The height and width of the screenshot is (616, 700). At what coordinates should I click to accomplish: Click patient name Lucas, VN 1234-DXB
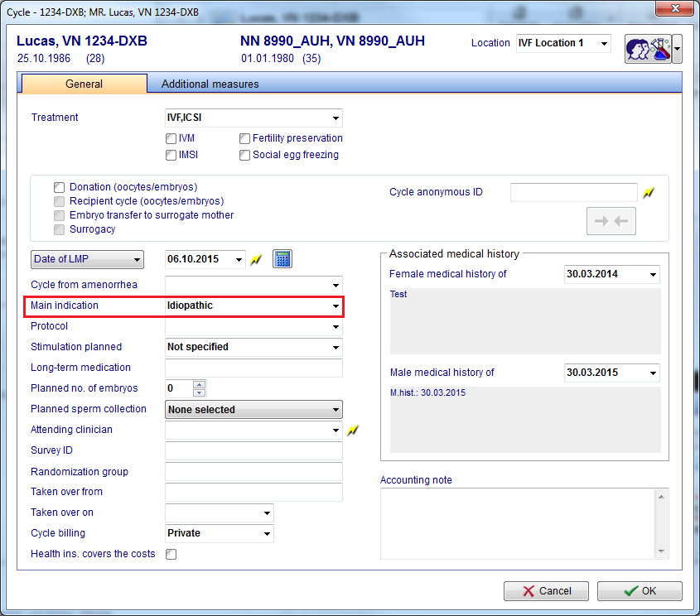pyautogui.click(x=82, y=41)
